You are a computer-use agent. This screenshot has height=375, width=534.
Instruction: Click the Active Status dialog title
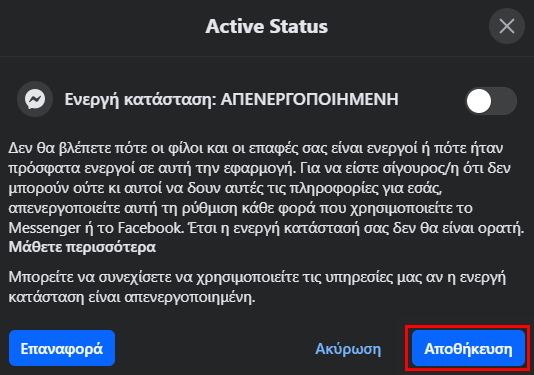click(267, 26)
